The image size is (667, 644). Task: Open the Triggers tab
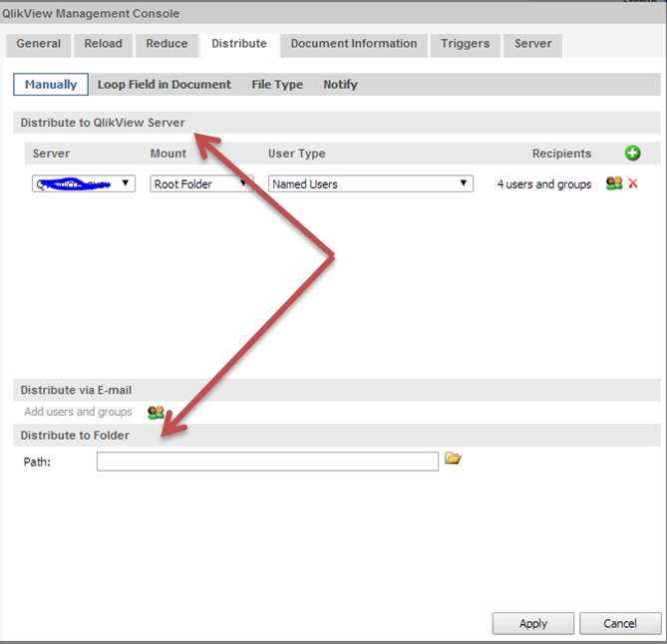pos(465,44)
